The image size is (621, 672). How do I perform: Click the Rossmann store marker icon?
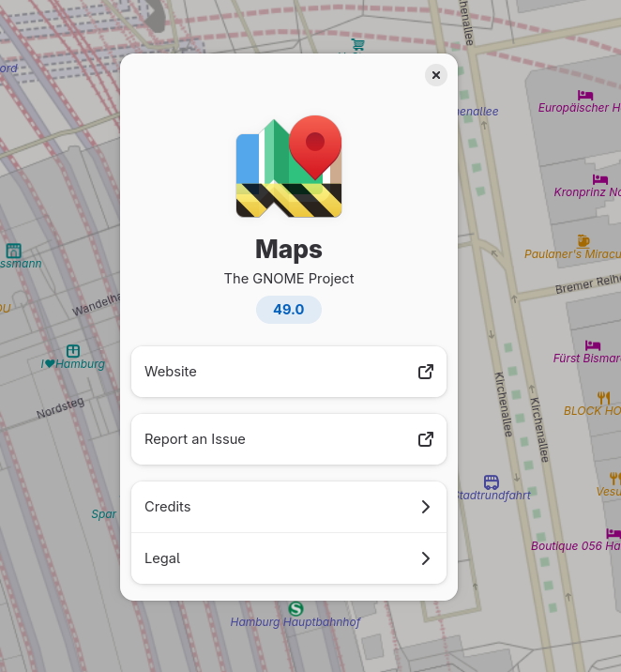tap(13, 251)
